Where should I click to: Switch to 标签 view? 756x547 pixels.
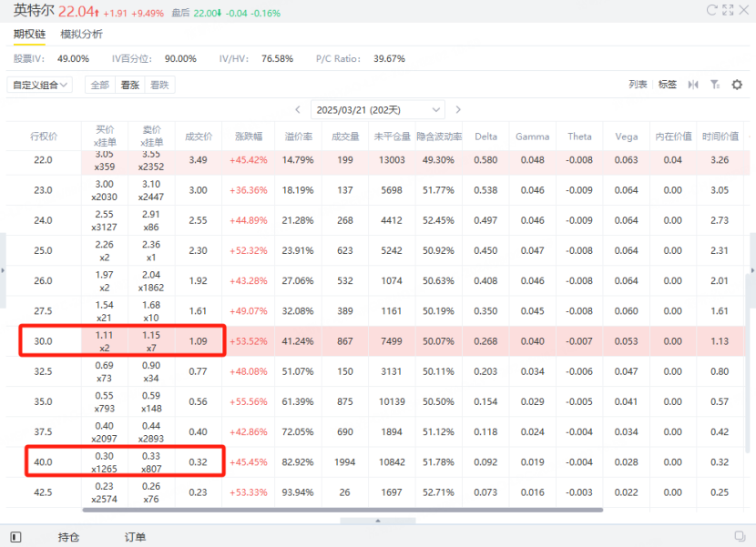coord(668,85)
